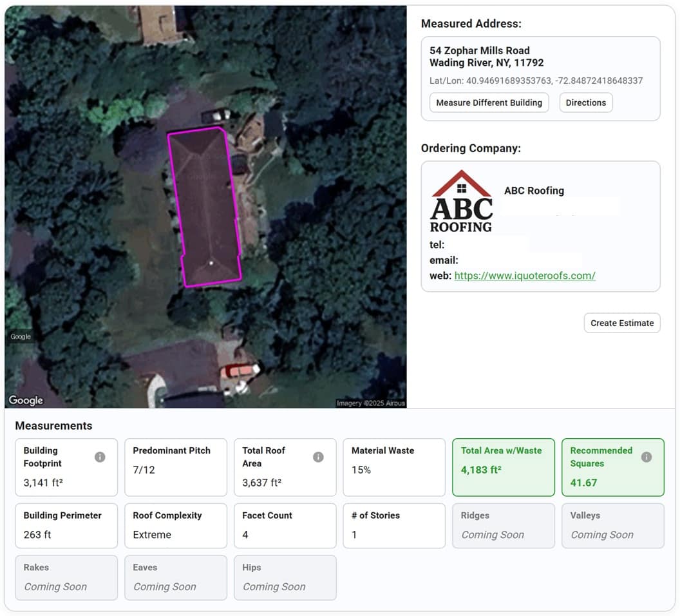The image size is (680, 616).
Task: Select the Recommended Squares card
Action: coord(612,467)
